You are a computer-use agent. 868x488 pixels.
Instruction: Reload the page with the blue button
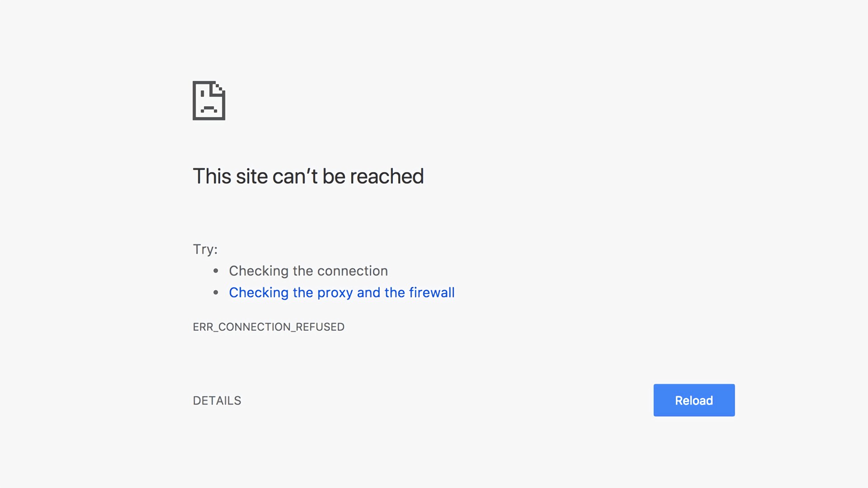[x=694, y=400]
